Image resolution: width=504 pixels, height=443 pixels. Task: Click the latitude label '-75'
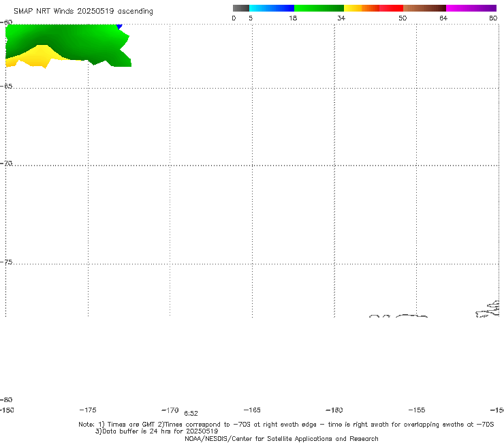[6, 262]
